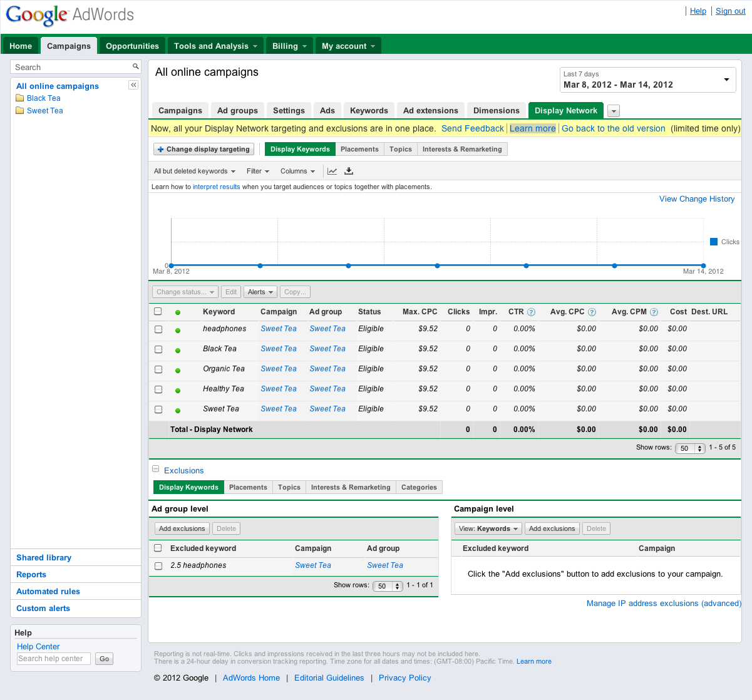Switch to the Dimensions tab
Image resolution: width=752 pixels, height=700 pixels.
496,110
